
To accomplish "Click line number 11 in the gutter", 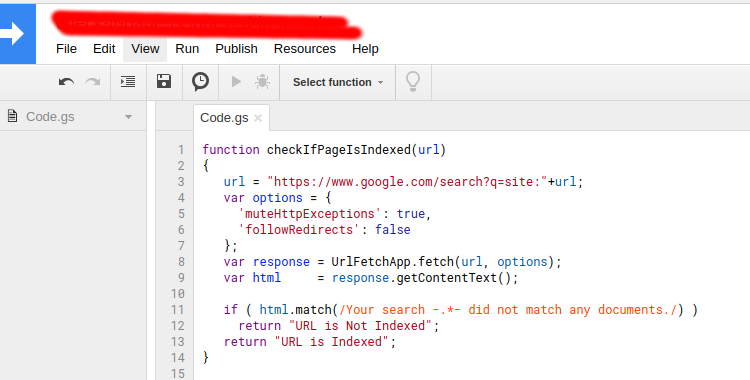I will (177, 310).
